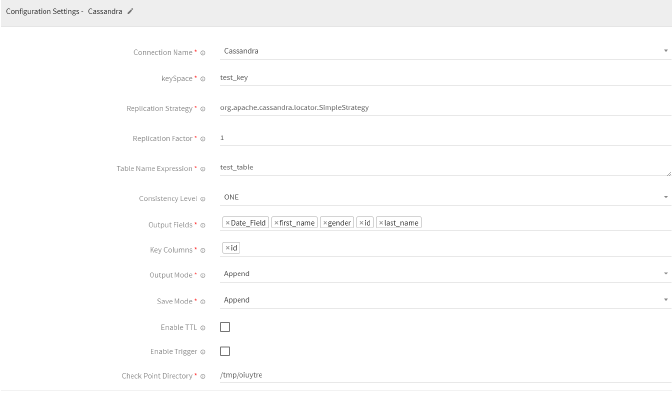Remove gender tag from Output Fields
672x394 pixels.
(x=325, y=223)
